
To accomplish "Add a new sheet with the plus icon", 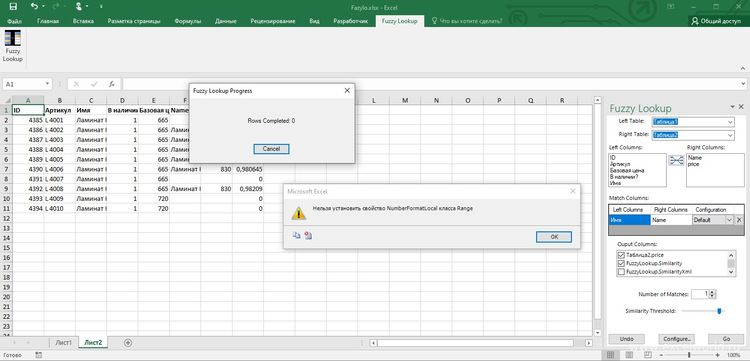I will tap(128, 342).
